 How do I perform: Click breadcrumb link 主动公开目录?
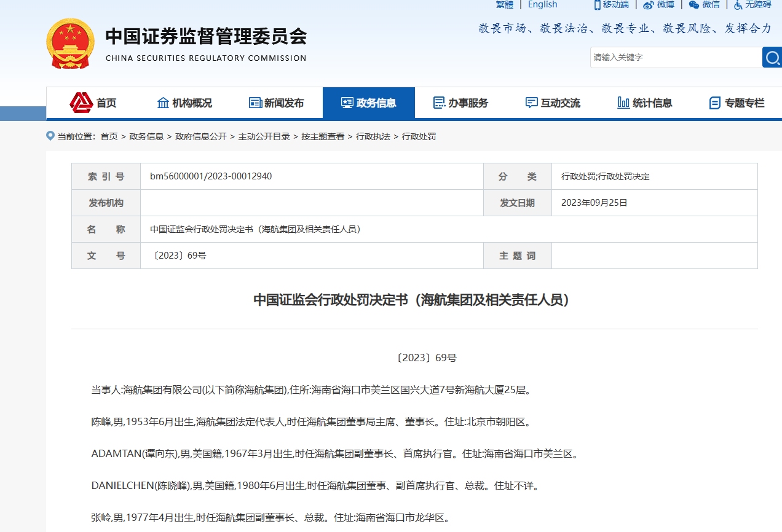[x=264, y=136]
